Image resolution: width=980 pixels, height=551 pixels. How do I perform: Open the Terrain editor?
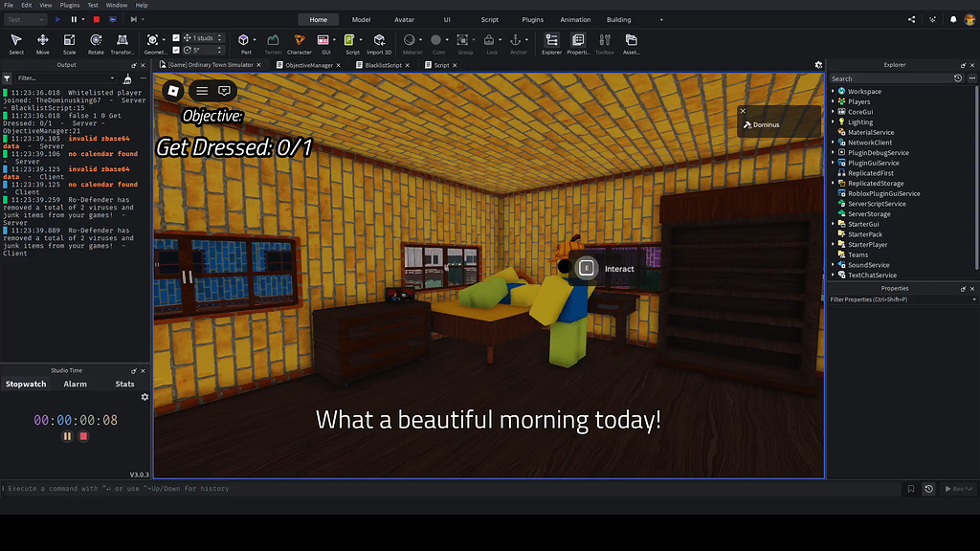(x=274, y=40)
